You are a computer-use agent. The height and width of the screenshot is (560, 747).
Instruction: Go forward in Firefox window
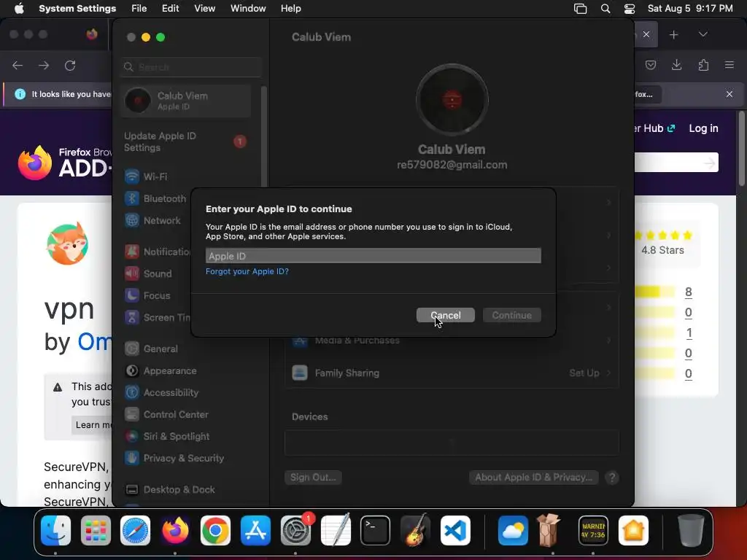[x=44, y=65]
